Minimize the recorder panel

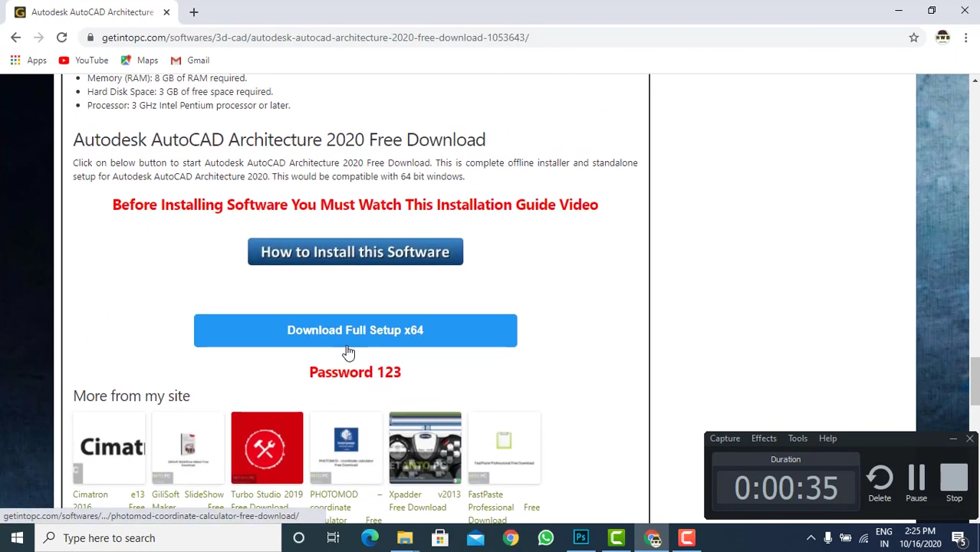click(953, 439)
